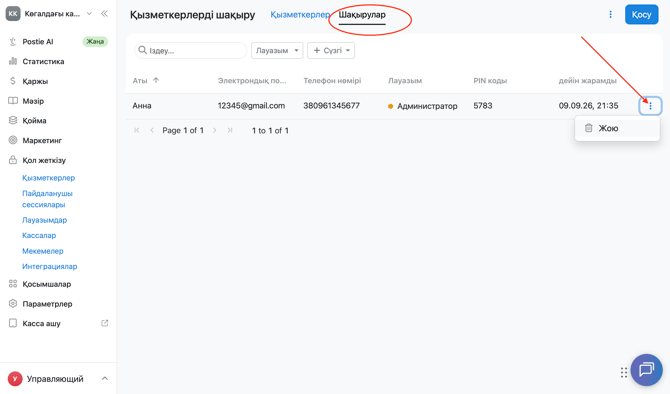Open the Қосымшалар apps section
670x394 pixels.
pos(47,284)
